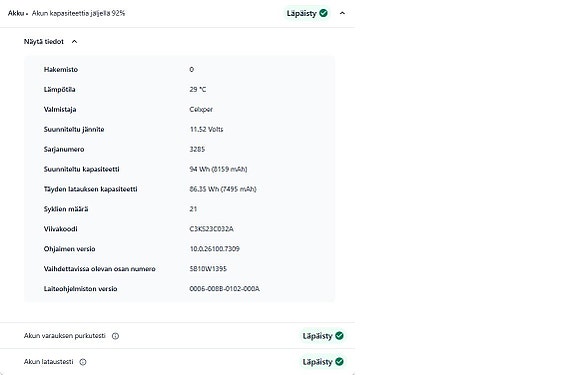Click checkmark icon for Akun lataustesti
The width and height of the screenshot is (575, 375).
pyautogui.click(x=339, y=361)
